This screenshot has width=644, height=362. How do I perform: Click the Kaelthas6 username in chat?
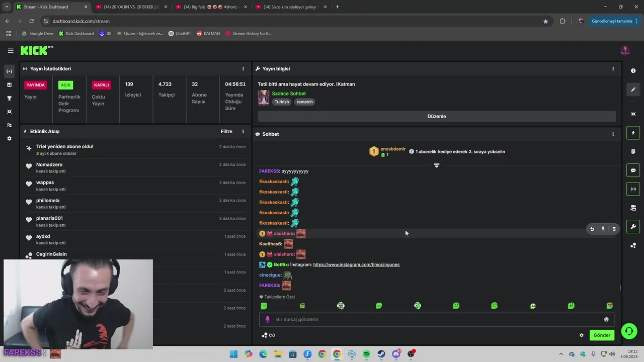pyautogui.click(x=270, y=244)
